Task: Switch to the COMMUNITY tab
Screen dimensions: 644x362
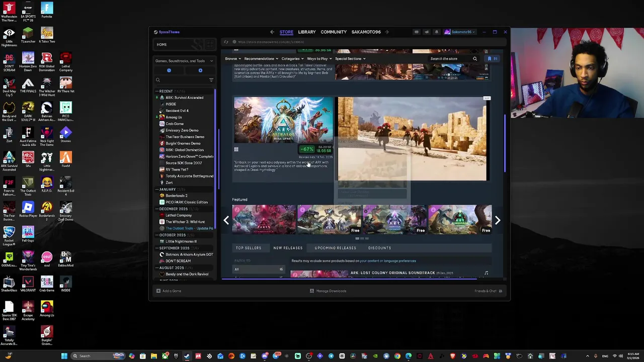Action: click(x=334, y=32)
